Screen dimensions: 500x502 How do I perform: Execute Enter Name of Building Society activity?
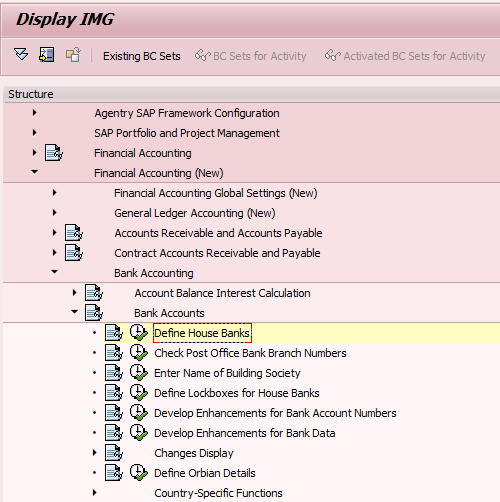click(139, 373)
